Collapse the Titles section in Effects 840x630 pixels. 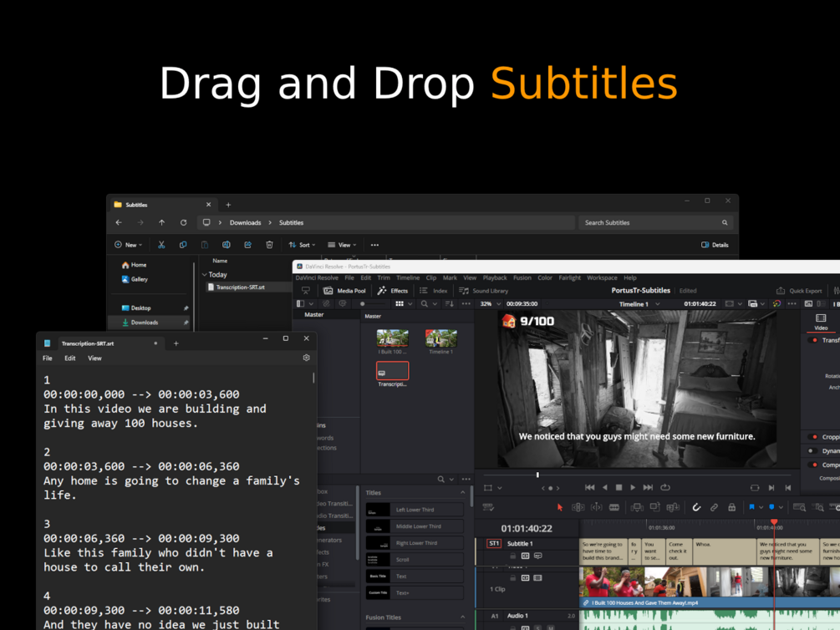463,493
